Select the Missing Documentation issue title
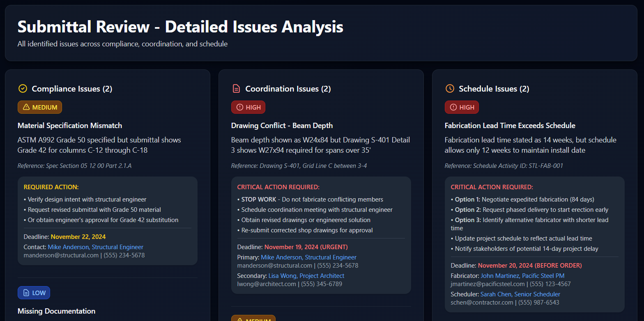 click(56, 311)
